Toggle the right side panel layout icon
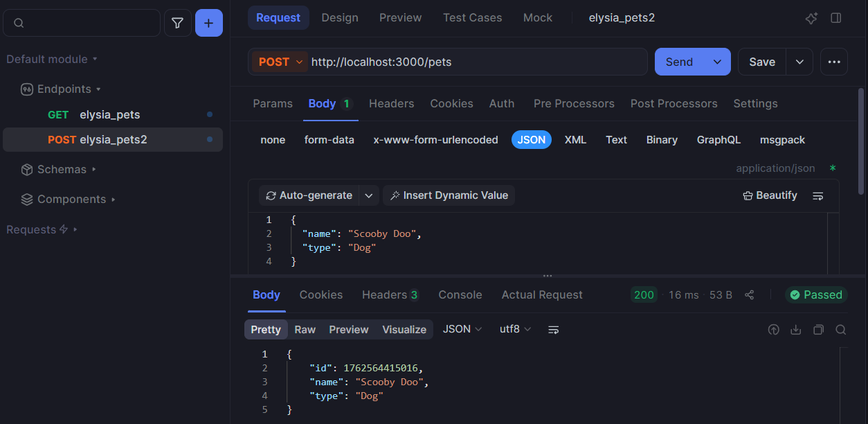Viewport: 868px width, 424px height. [x=835, y=18]
